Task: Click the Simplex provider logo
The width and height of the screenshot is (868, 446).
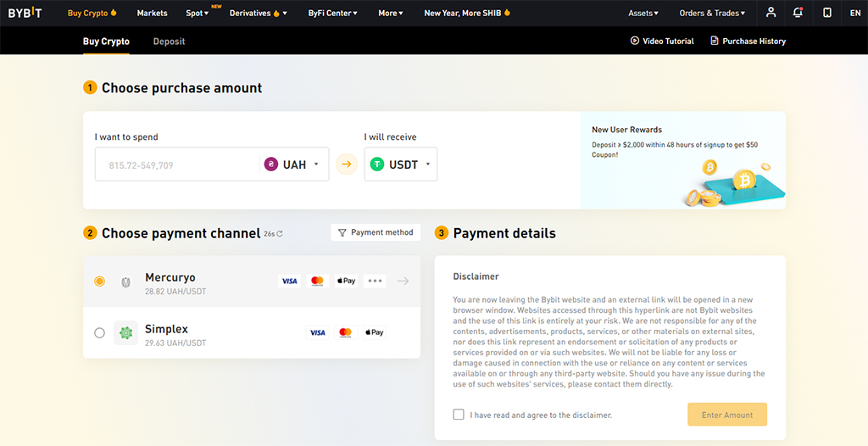Action: click(125, 333)
